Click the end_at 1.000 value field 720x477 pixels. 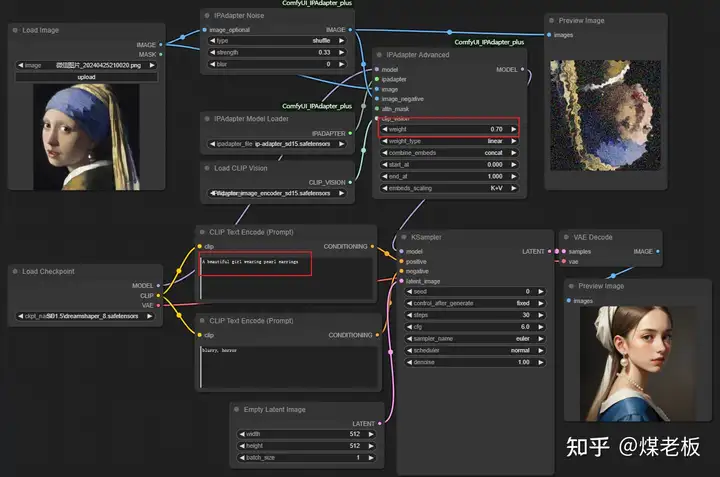(x=449, y=176)
